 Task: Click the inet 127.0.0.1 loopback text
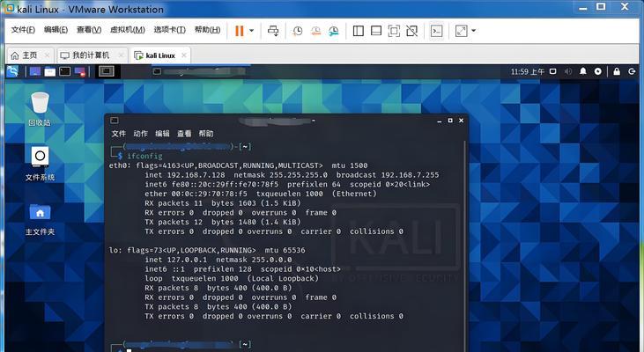pyautogui.click(x=176, y=260)
